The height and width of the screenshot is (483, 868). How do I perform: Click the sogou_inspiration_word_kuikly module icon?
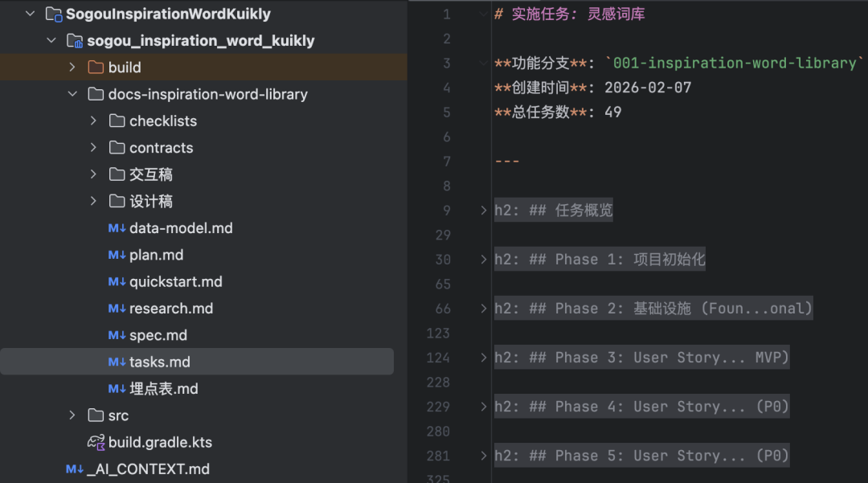point(75,41)
